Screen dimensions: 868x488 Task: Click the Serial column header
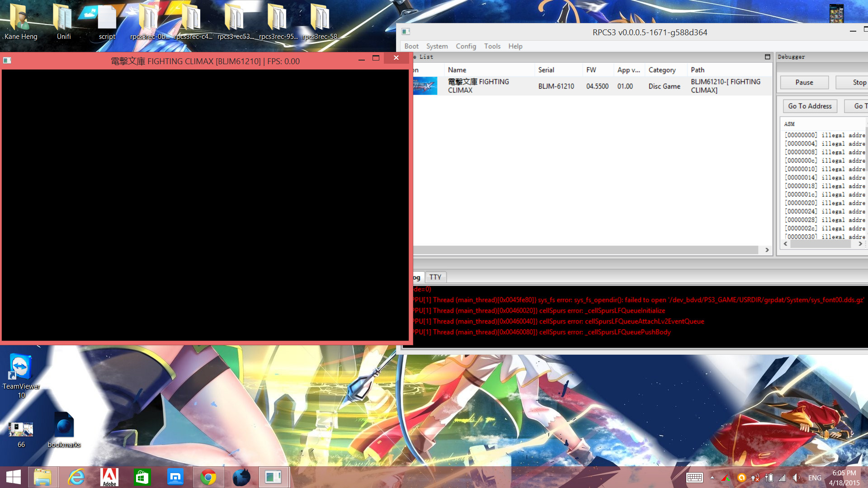[x=546, y=70]
